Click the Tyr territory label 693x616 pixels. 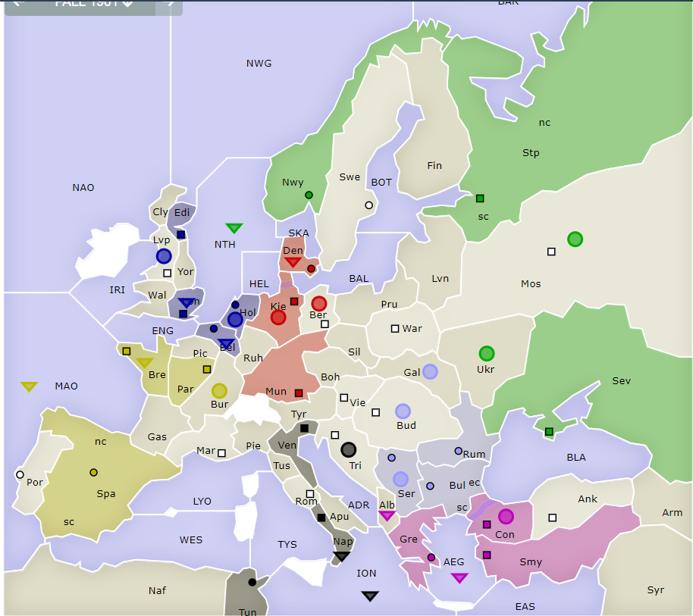point(299,414)
